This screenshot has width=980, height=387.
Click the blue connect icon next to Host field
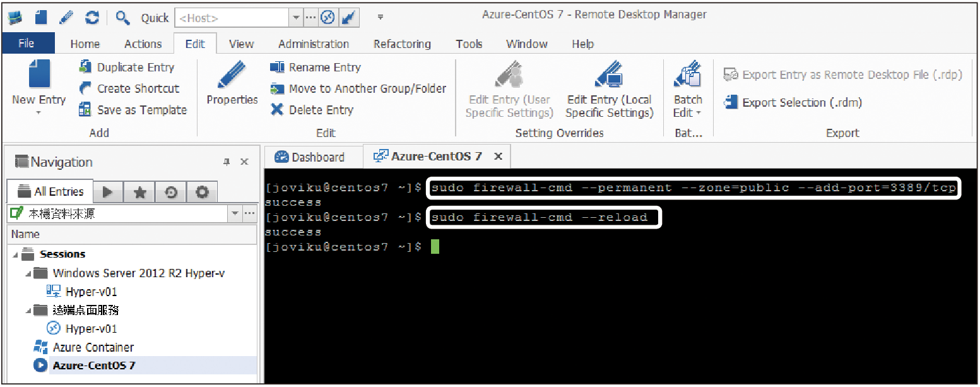coord(328,18)
